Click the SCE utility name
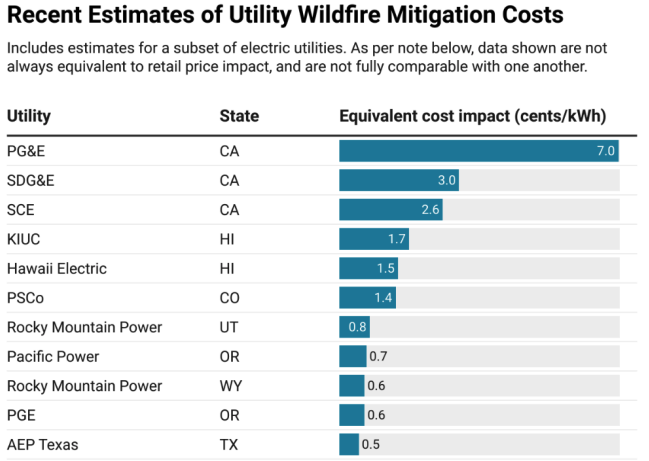 pyautogui.click(x=21, y=210)
